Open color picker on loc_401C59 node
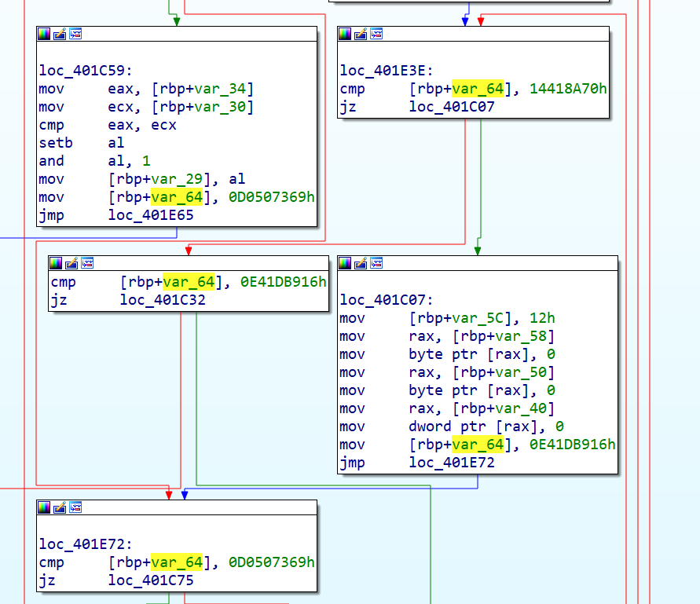 [x=44, y=34]
